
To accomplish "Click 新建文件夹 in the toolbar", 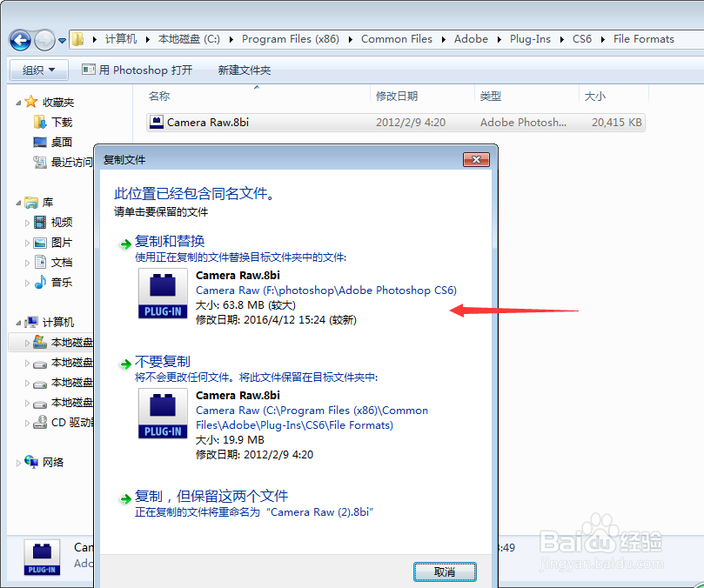I will (245, 70).
